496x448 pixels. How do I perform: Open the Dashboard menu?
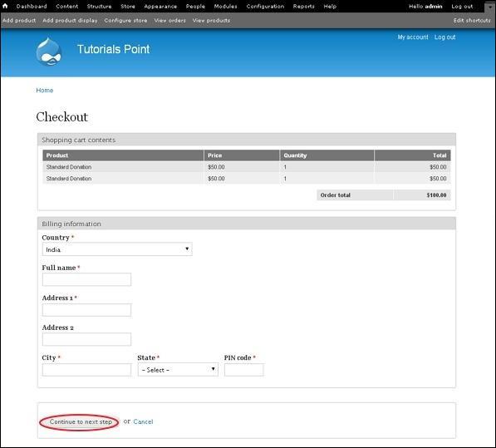point(32,7)
